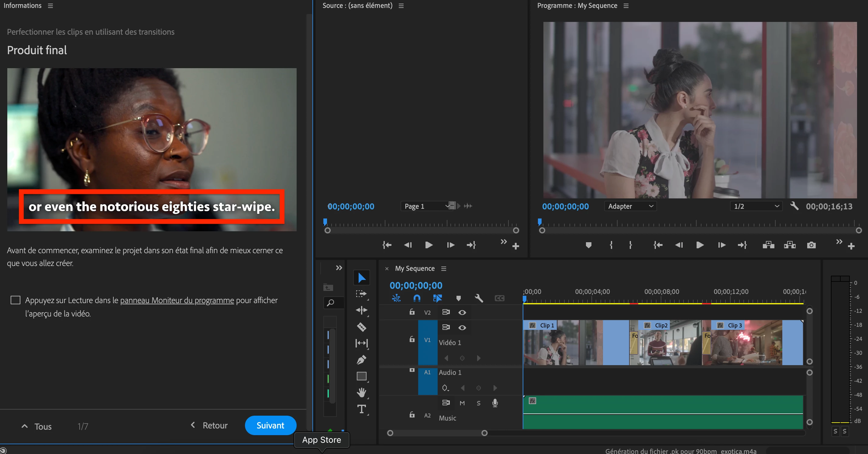This screenshot has height=454, width=868.
Task: Mute the Music track with M button
Action: [462, 403]
